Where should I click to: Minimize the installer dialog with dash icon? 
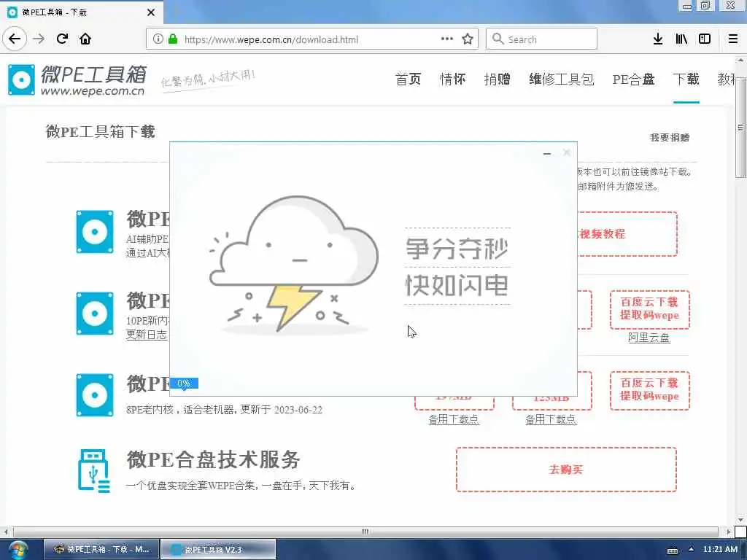point(547,153)
